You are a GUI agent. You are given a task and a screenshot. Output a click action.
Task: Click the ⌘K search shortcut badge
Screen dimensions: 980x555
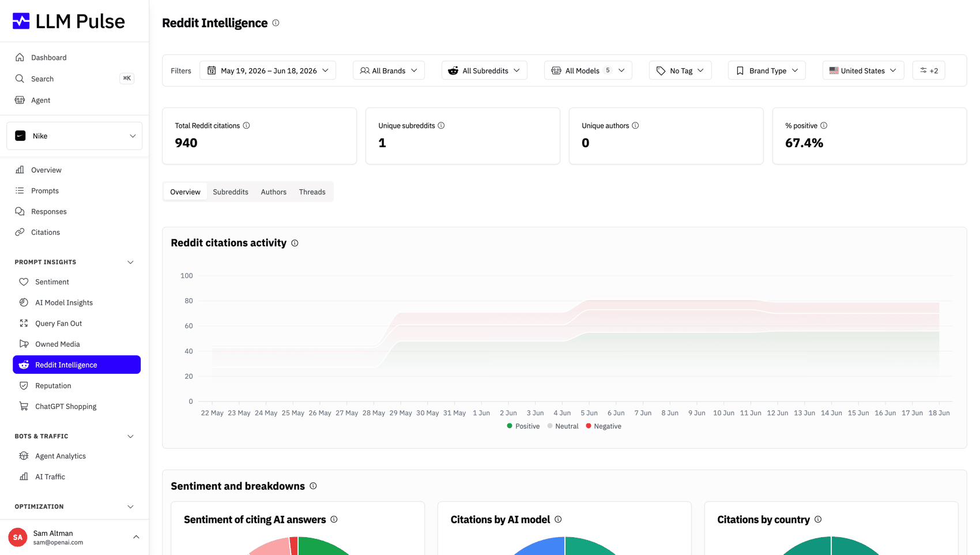(x=127, y=78)
